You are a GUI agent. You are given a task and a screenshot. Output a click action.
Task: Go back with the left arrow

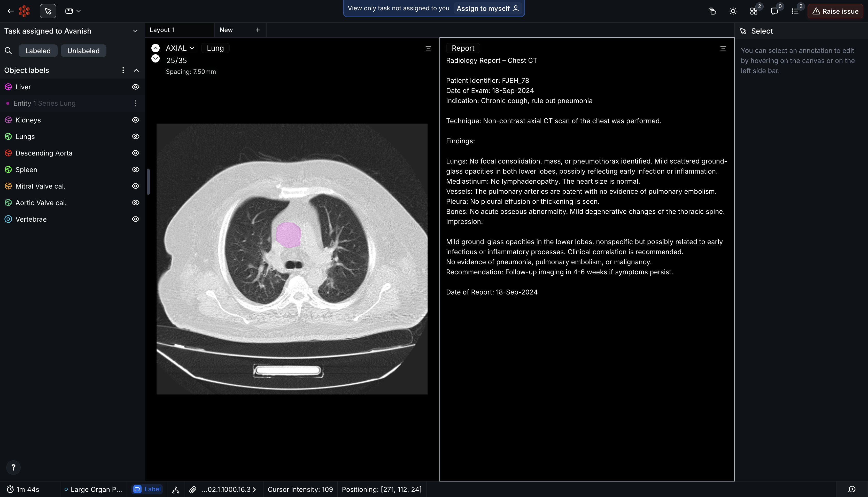tap(11, 11)
